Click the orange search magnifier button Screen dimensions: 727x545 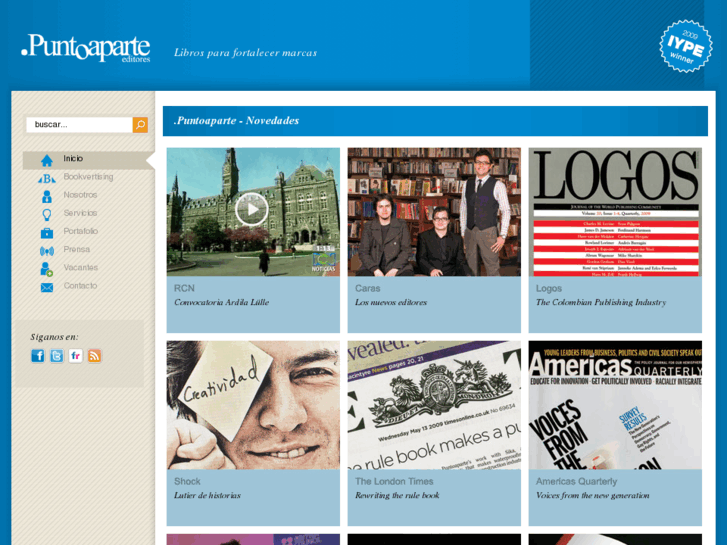[140, 124]
